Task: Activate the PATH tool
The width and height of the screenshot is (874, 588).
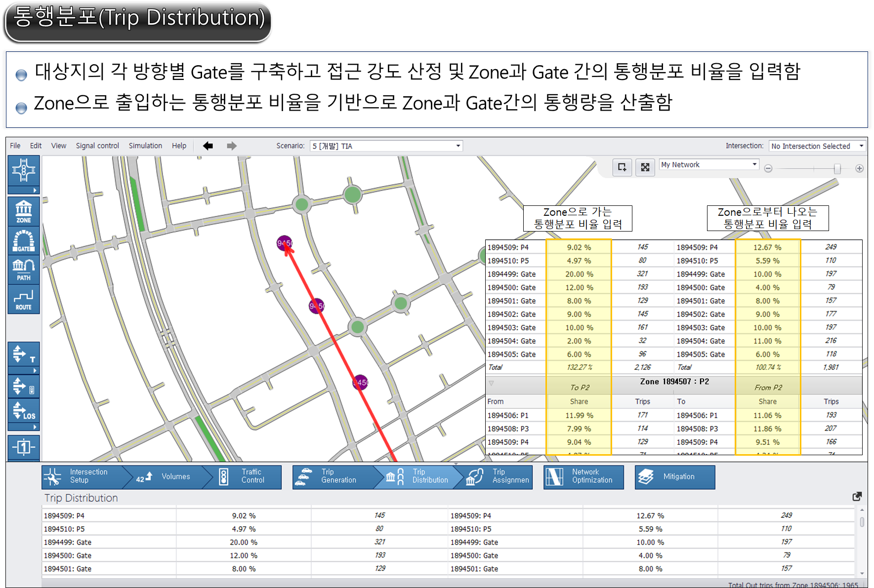Action: [x=23, y=270]
